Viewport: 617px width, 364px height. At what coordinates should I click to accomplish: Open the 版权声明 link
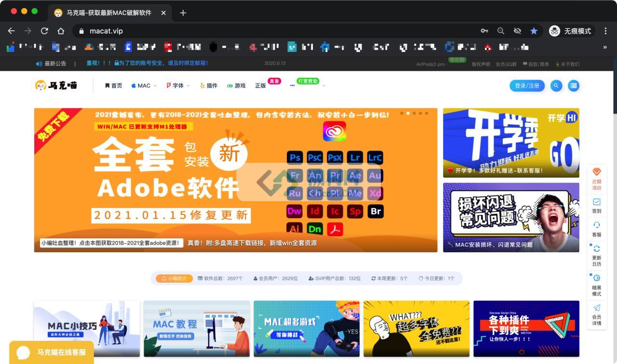(481, 64)
